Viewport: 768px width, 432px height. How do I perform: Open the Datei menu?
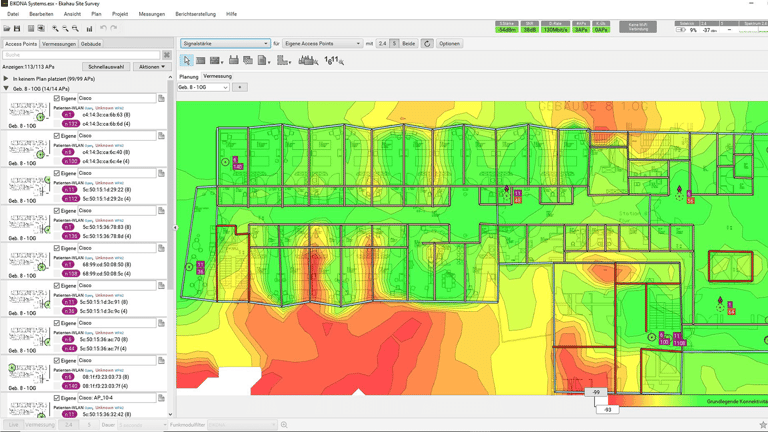13,14
